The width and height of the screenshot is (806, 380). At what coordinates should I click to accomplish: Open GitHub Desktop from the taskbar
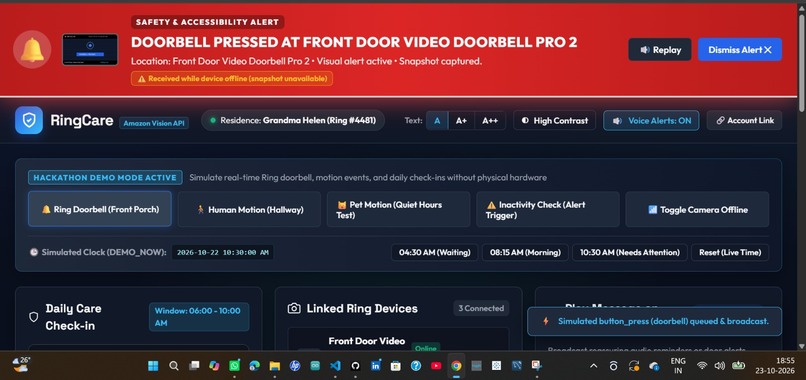click(x=355, y=366)
